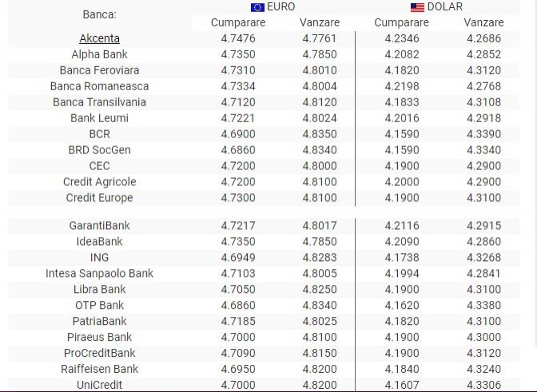Screen dimensions: 537x392
Task: Click BCR in the bank list
Action: [99, 134]
